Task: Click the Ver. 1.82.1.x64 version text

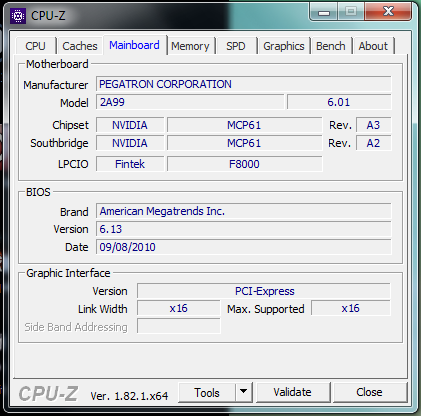Action: pos(129,396)
